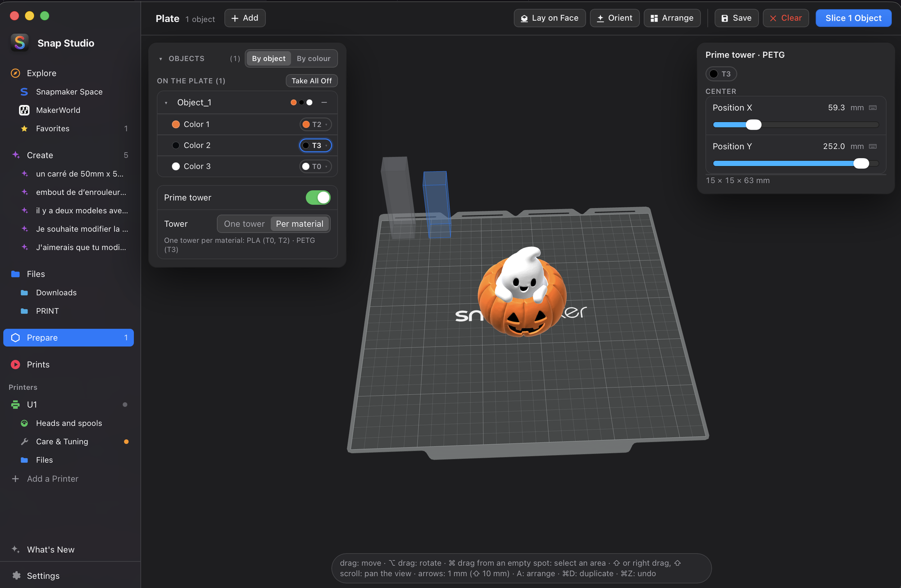Click the Lay on Face button

(550, 18)
